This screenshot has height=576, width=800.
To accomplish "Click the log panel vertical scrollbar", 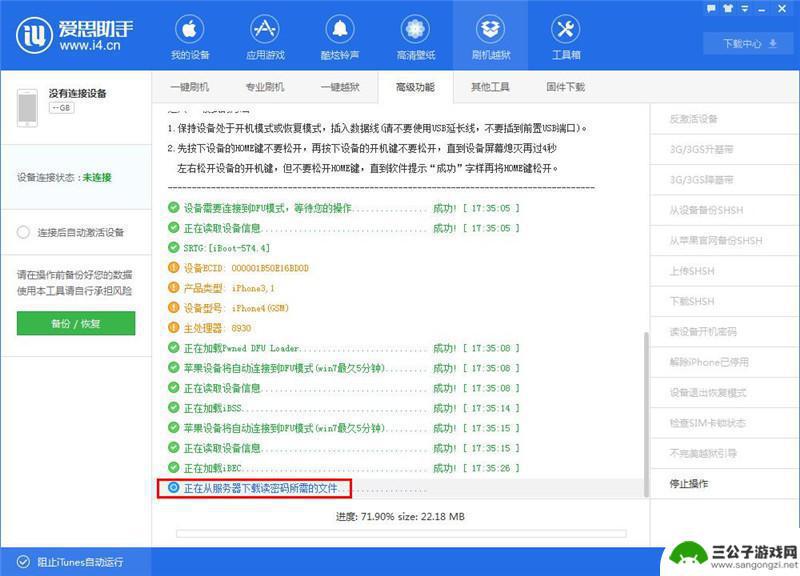I will pyautogui.click(x=646, y=414).
